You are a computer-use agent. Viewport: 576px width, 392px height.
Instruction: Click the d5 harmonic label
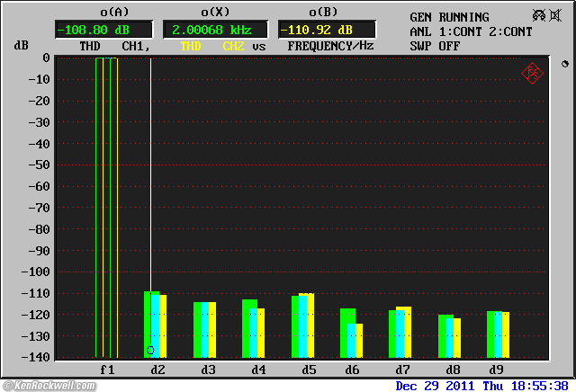point(309,370)
